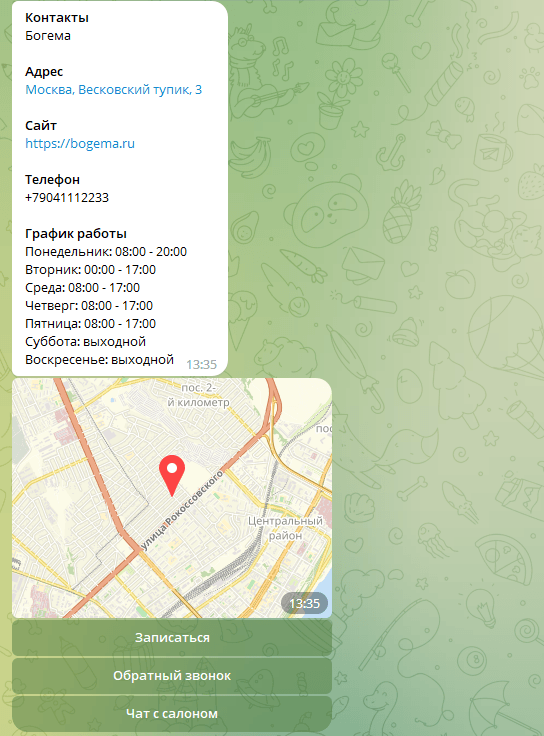Click the 13:35 timestamp of contacts message

(201, 365)
